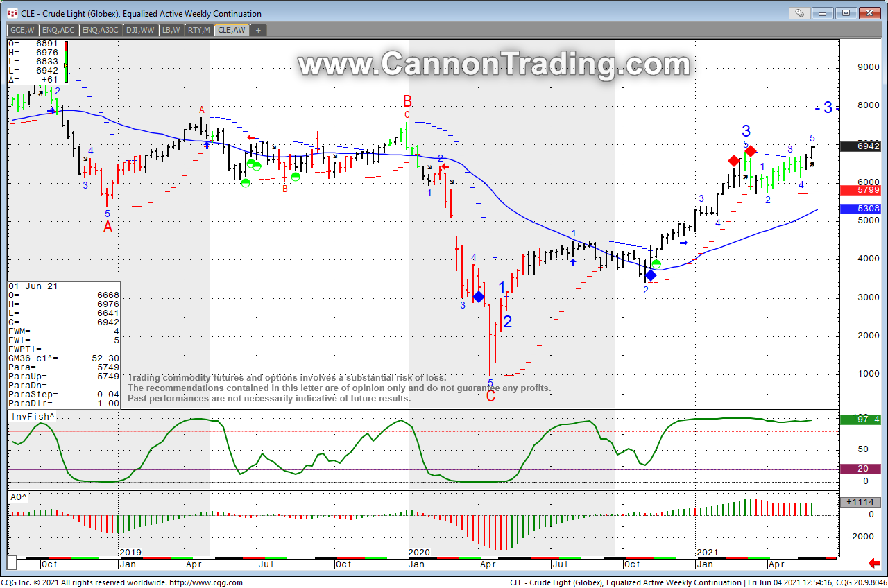Select the RTY,M tab

[199, 30]
